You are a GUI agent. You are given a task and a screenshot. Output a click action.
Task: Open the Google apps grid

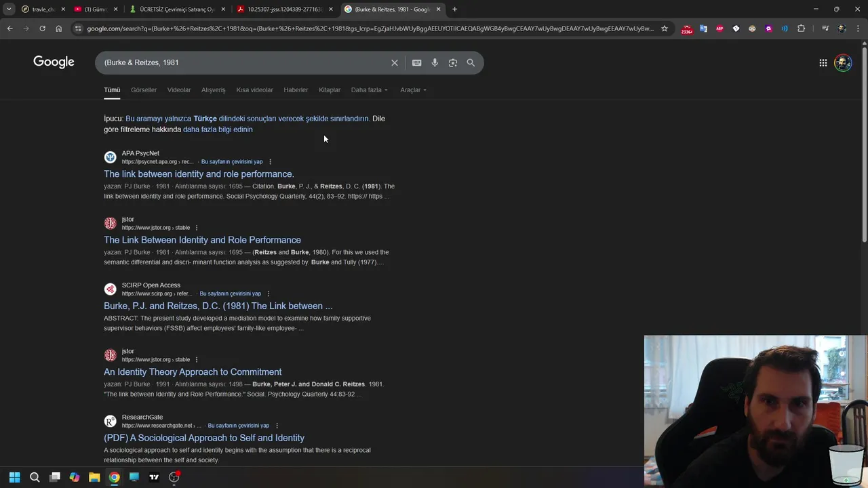point(823,62)
